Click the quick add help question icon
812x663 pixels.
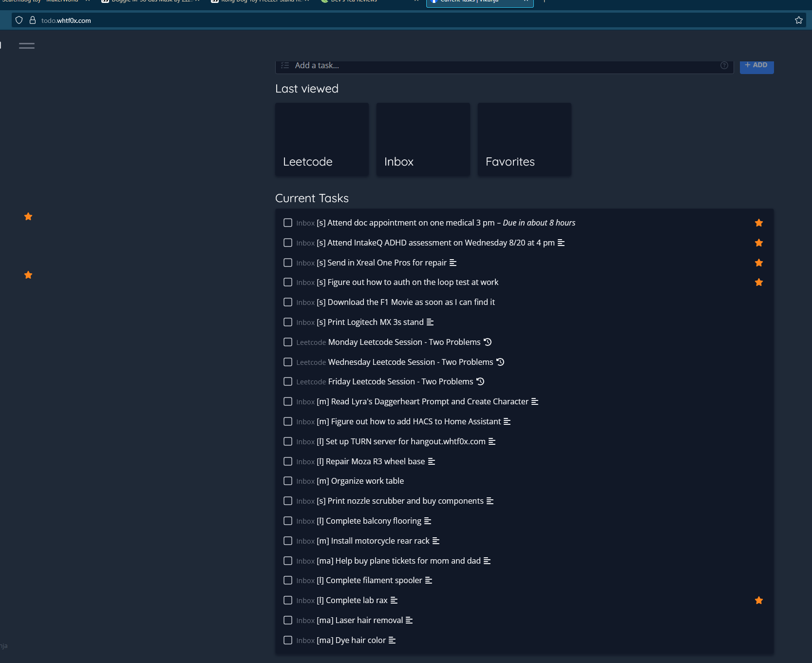pos(724,66)
